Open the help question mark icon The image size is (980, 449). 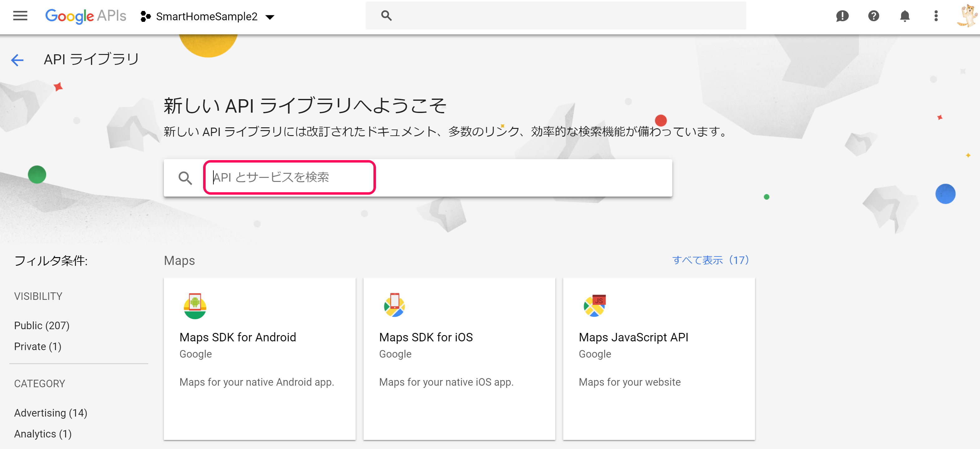click(x=874, y=16)
